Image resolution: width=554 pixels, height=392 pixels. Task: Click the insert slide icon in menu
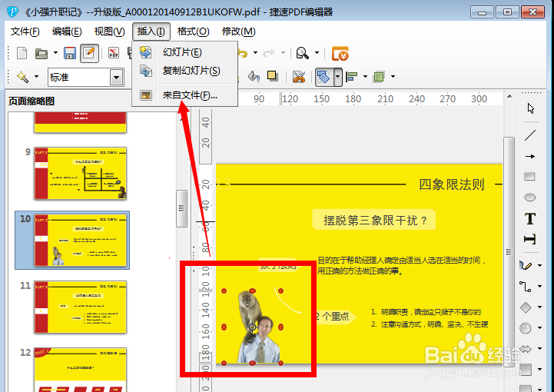pos(145,52)
